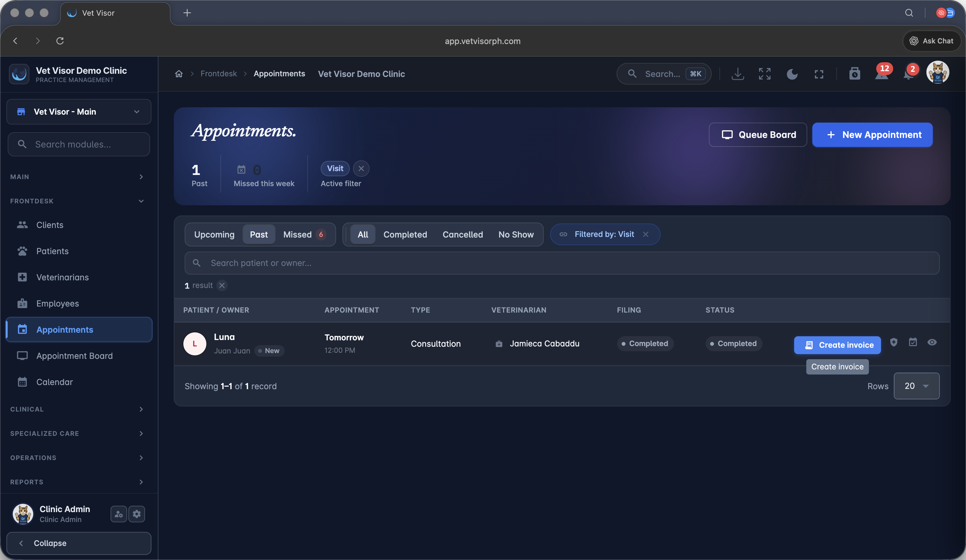Expand the MAIN sidebar section
Image resolution: width=966 pixels, height=560 pixels.
tap(77, 177)
